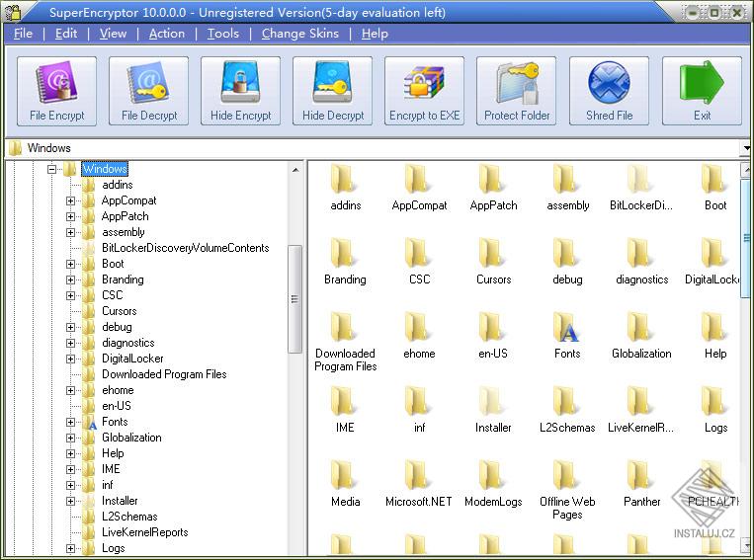Screen dimensions: 754x560
Task: Launch the Hide Decrypt tool
Action: coord(333,90)
